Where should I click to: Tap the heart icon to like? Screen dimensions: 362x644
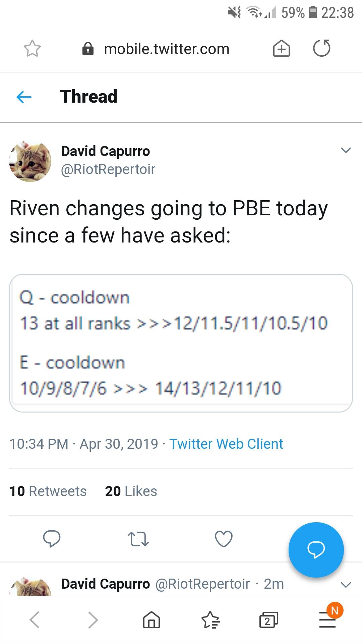223,539
